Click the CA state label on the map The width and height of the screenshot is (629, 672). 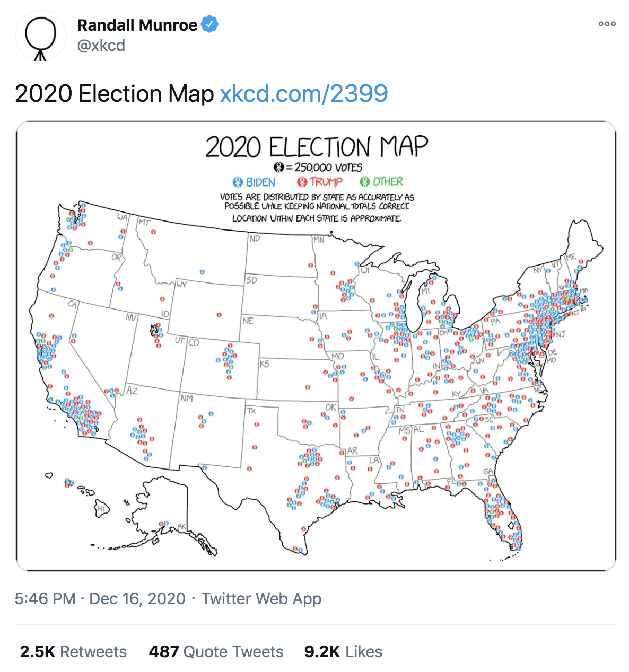(72, 304)
